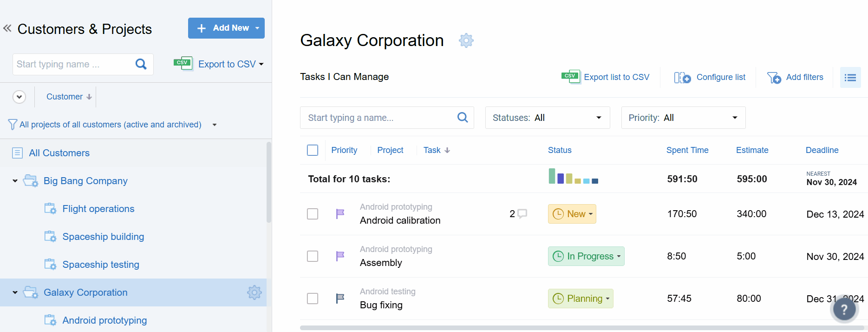Change Planning status of Bug fixing

(x=581, y=299)
